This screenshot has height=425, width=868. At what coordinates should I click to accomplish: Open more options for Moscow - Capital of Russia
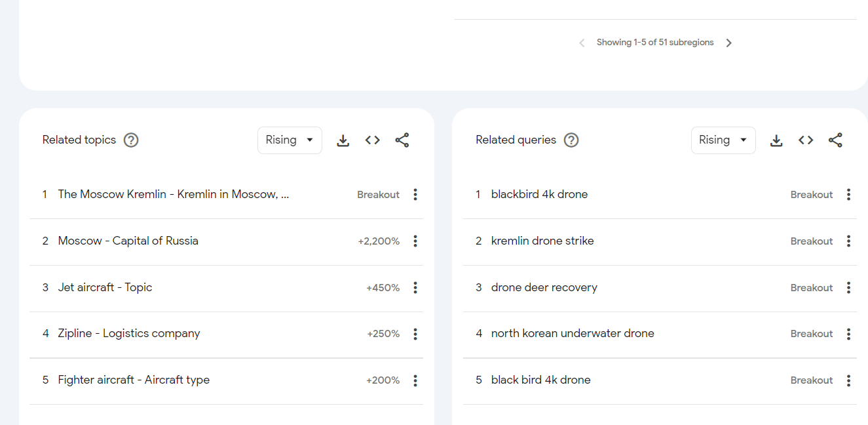pyautogui.click(x=415, y=241)
